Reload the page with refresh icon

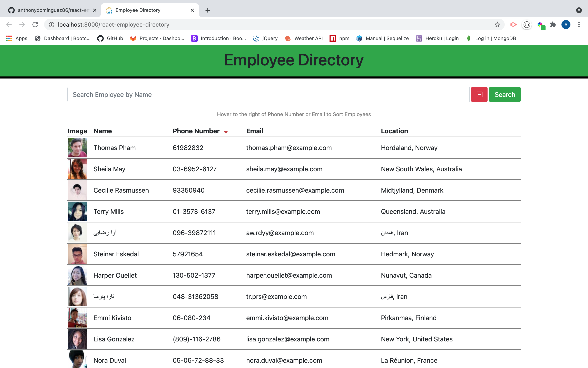coord(35,25)
